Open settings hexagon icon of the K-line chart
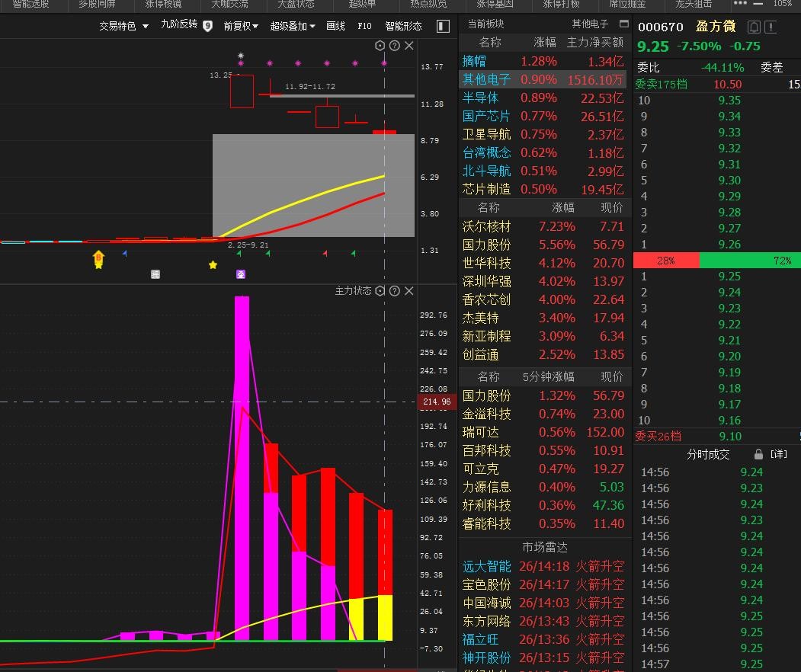This screenshot has height=672, width=801. click(x=380, y=46)
